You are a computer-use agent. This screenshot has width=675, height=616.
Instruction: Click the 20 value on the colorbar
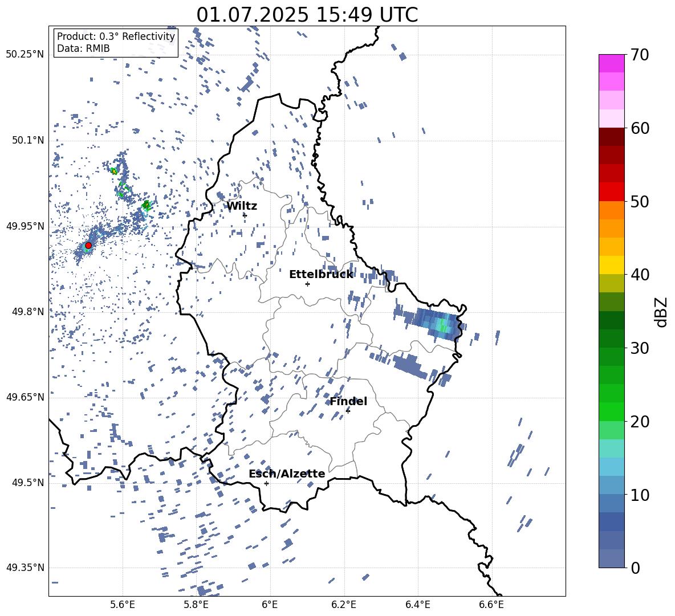coord(639,421)
